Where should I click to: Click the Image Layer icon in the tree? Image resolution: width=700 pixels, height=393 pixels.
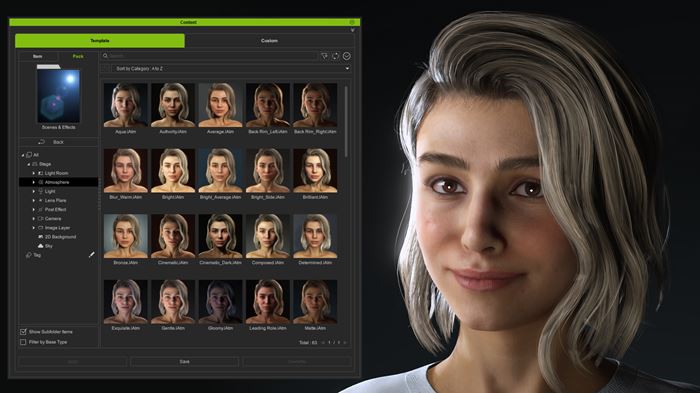pyautogui.click(x=41, y=228)
